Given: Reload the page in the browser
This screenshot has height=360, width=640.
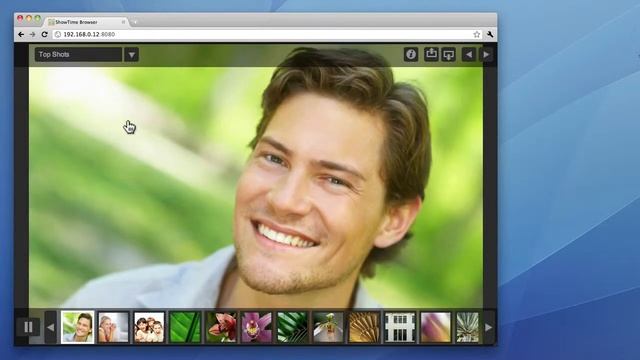Looking at the screenshot, I should (x=44, y=35).
